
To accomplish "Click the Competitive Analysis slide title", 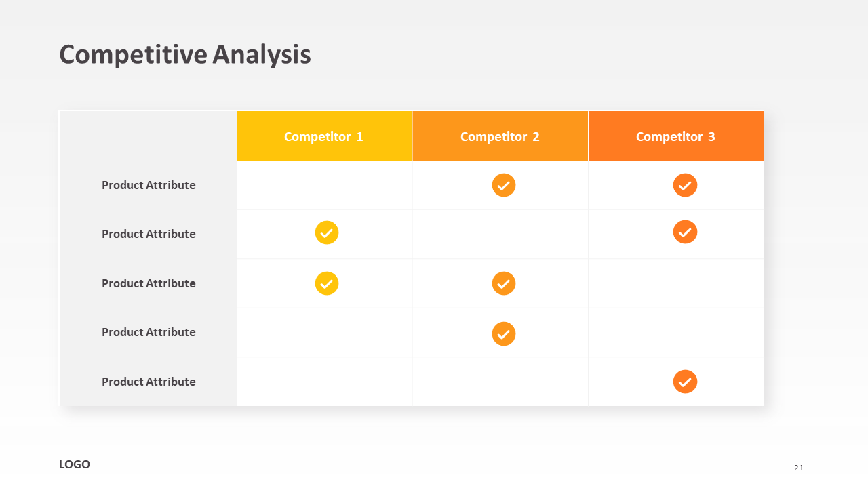I will [x=185, y=54].
